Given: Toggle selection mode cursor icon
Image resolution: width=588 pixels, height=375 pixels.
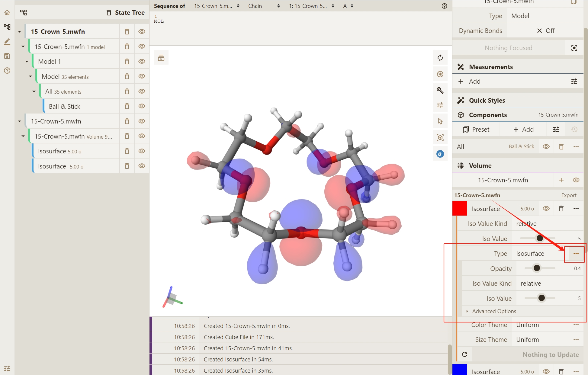Looking at the screenshot, I should pos(440,121).
